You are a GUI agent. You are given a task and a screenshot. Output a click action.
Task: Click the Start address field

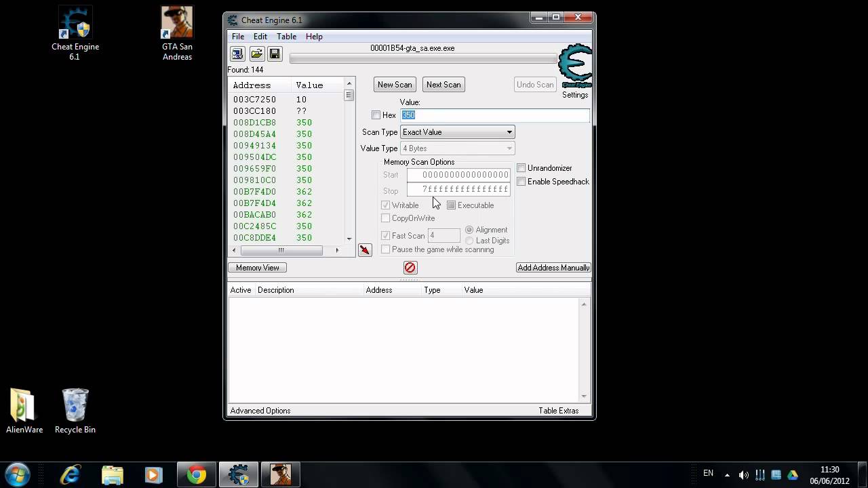pos(458,175)
